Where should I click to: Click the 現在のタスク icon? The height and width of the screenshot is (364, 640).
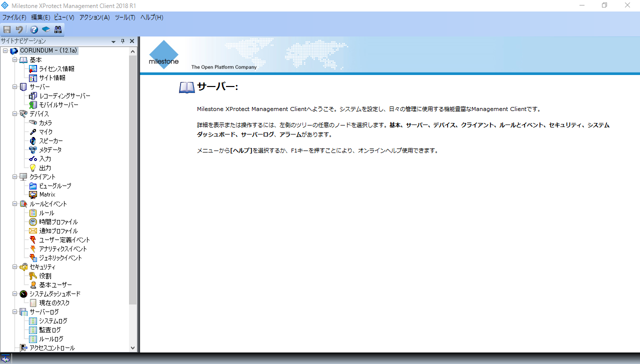(33, 303)
